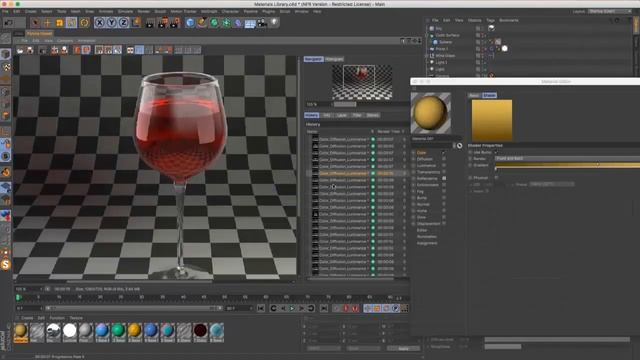Adjust the Navigator zoom slider
Viewport: 640px width, 360px height.
click(x=345, y=104)
